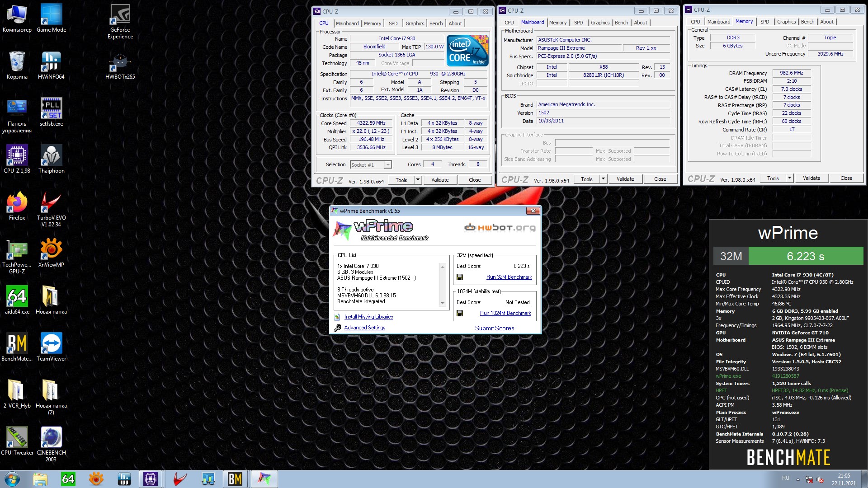868x488 pixels.
Task: Click AIDA64 taskbar icon
Action: tap(68, 479)
